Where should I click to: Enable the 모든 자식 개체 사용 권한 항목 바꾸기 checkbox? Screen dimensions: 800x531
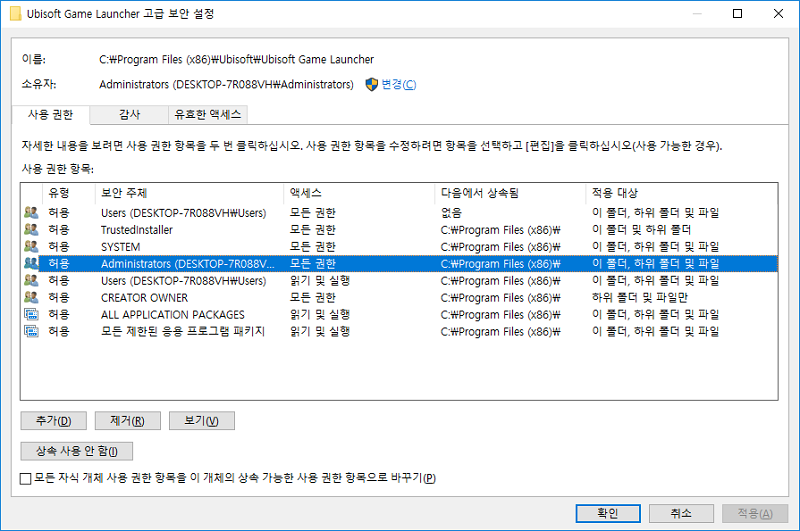pyautogui.click(x=26, y=478)
